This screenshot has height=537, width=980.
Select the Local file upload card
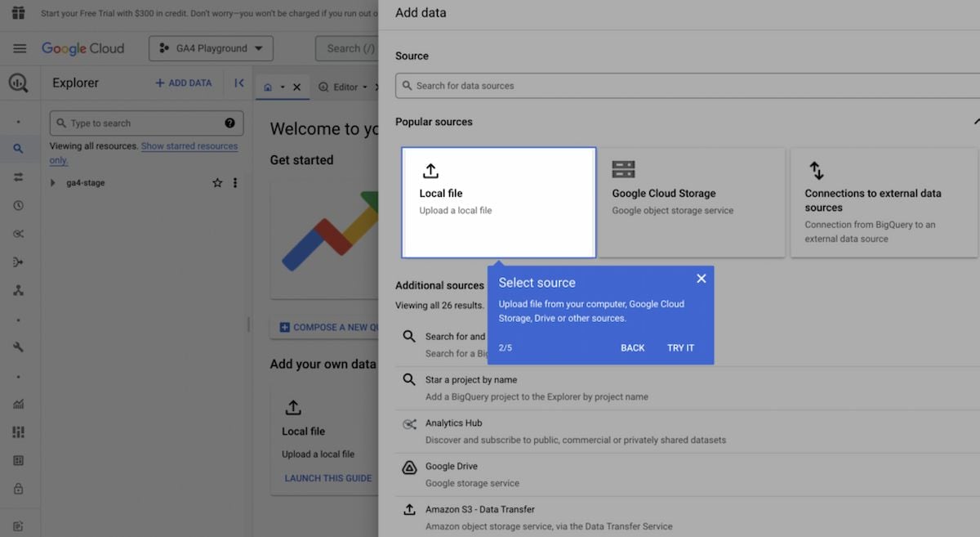[x=499, y=203]
